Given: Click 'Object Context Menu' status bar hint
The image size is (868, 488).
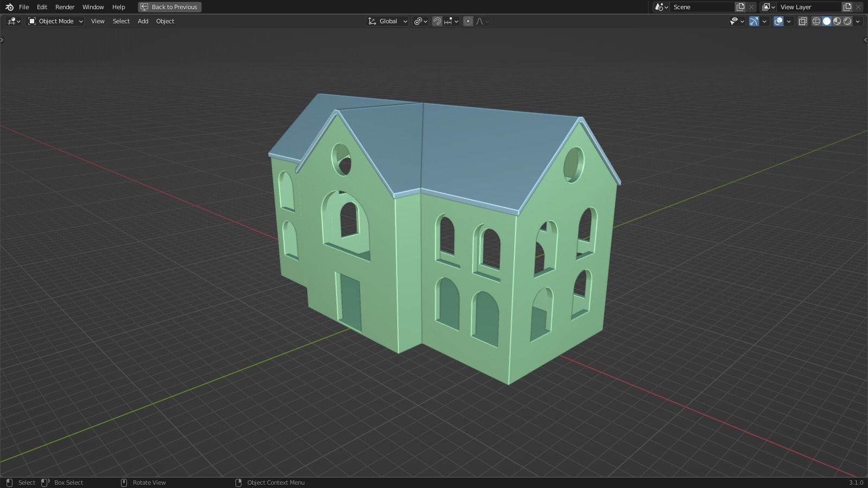Looking at the screenshot, I should (276, 483).
